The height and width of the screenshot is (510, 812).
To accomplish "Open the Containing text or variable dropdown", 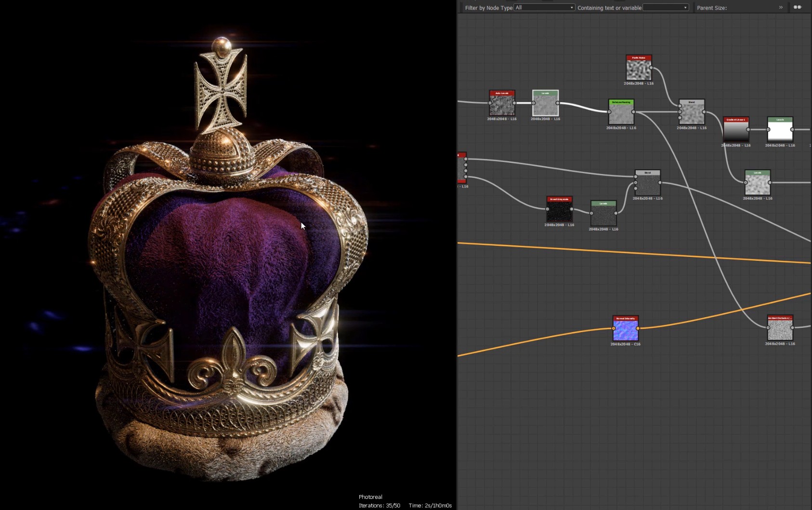I will coord(666,8).
